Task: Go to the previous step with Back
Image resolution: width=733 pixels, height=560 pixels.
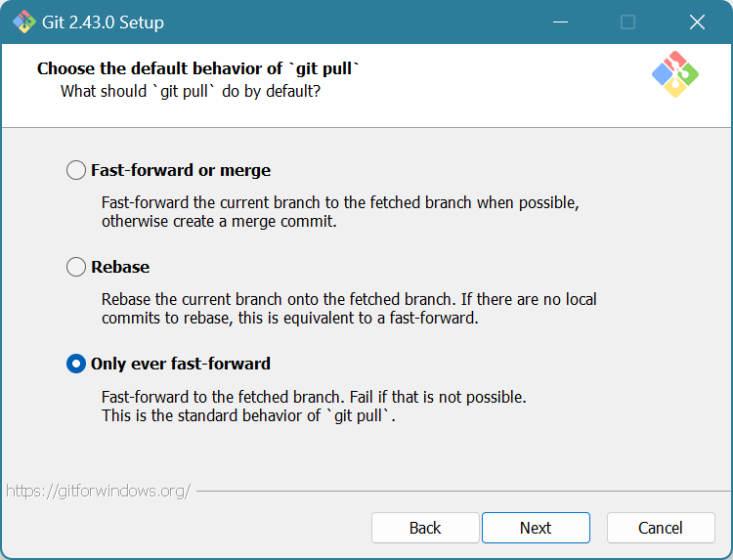Action: 425,528
